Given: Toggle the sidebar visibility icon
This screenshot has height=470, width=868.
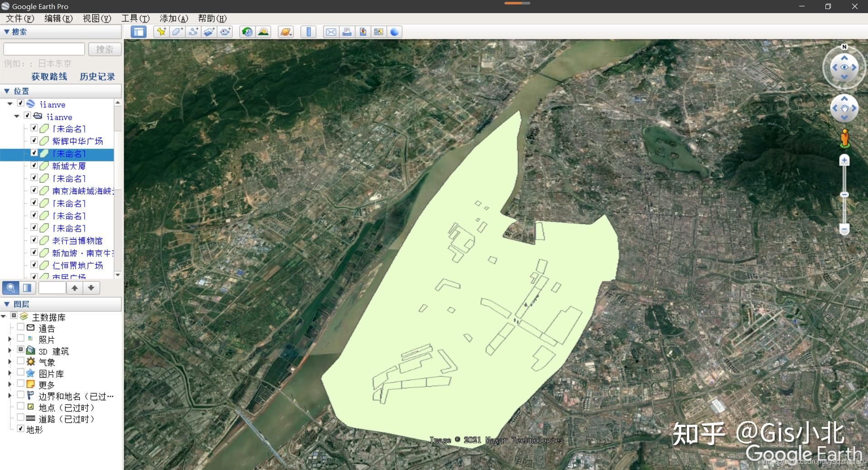Looking at the screenshot, I should click(139, 32).
